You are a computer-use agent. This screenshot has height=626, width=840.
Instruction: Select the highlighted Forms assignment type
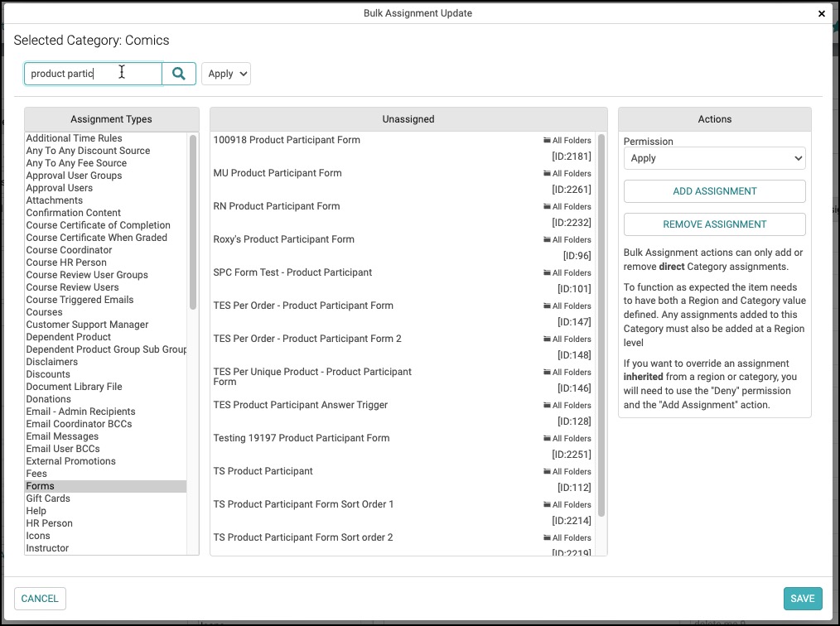pos(105,486)
